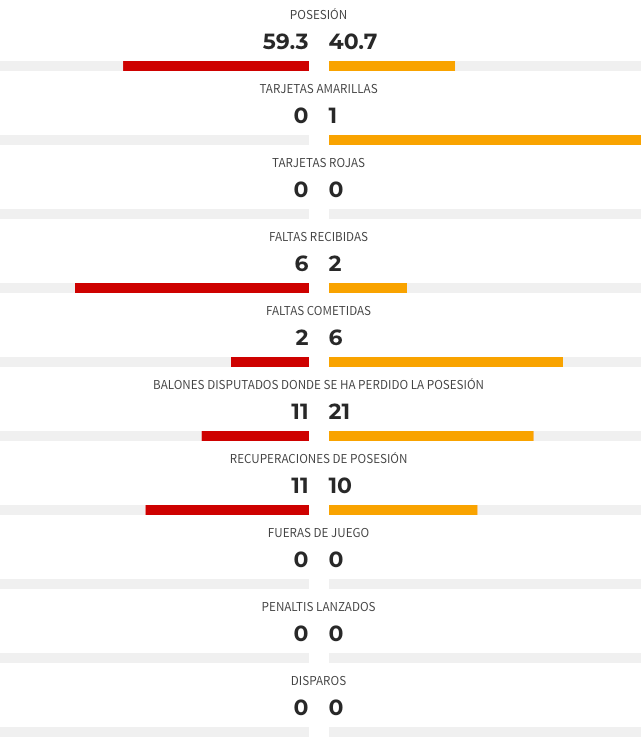Click the 59.3 possession value
This screenshot has width=641, height=743.
285,42
